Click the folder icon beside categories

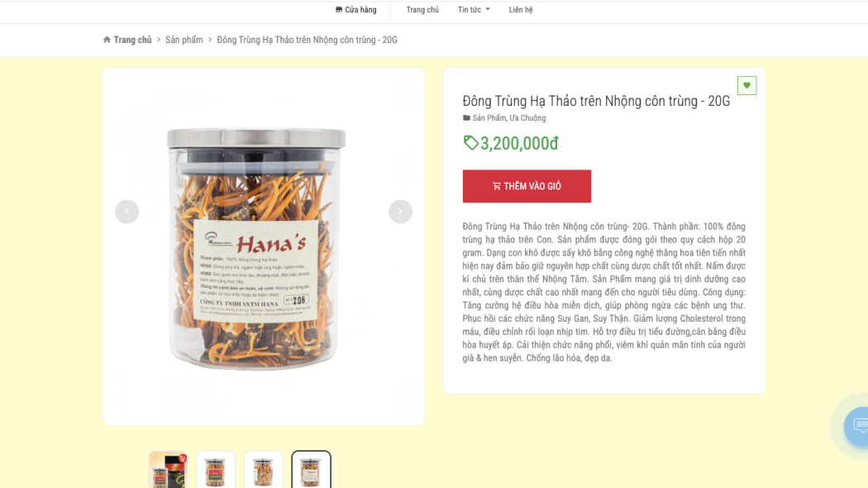pos(467,118)
